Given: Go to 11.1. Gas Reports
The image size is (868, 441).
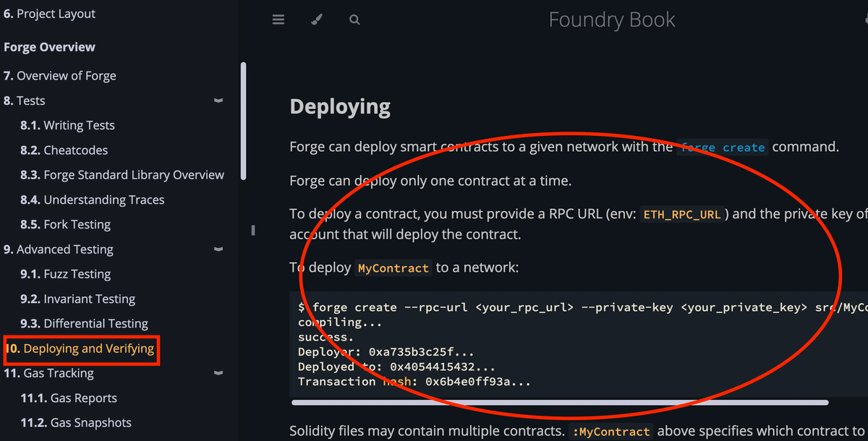Looking at the screenshot, I should (x=68, y=398).
